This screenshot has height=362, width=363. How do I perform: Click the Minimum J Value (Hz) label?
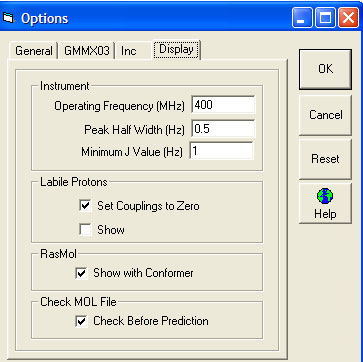click(x=132, y=152)
